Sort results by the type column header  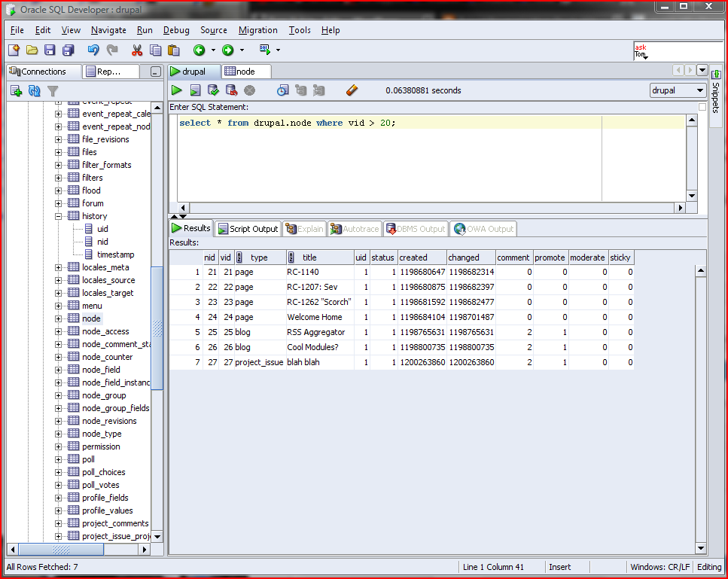[259, 258]
